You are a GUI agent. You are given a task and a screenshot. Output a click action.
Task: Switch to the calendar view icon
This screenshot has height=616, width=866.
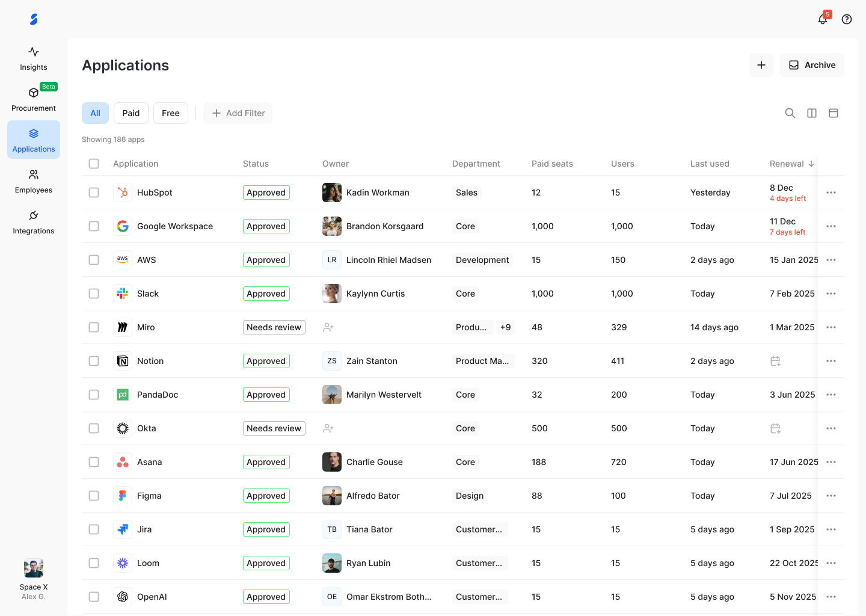click(x=834, y=113)
